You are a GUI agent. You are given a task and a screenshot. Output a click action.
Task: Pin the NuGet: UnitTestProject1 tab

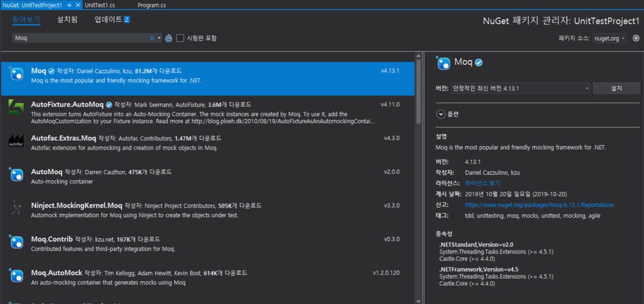69,5
